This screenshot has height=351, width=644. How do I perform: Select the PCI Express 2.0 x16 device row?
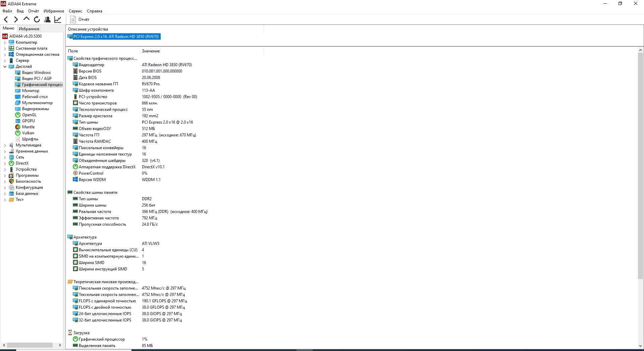point(114,37)
